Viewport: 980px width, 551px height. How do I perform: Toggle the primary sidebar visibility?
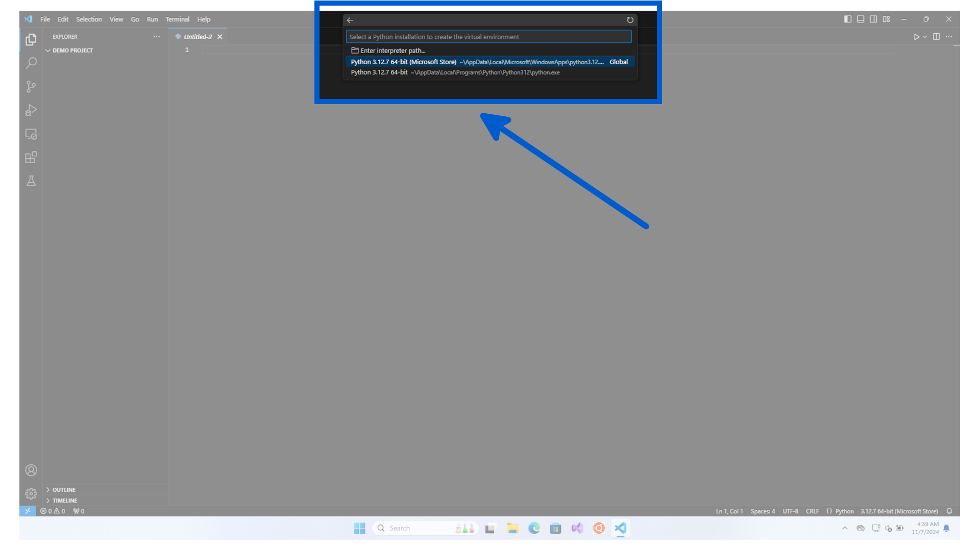coord(848,19)
